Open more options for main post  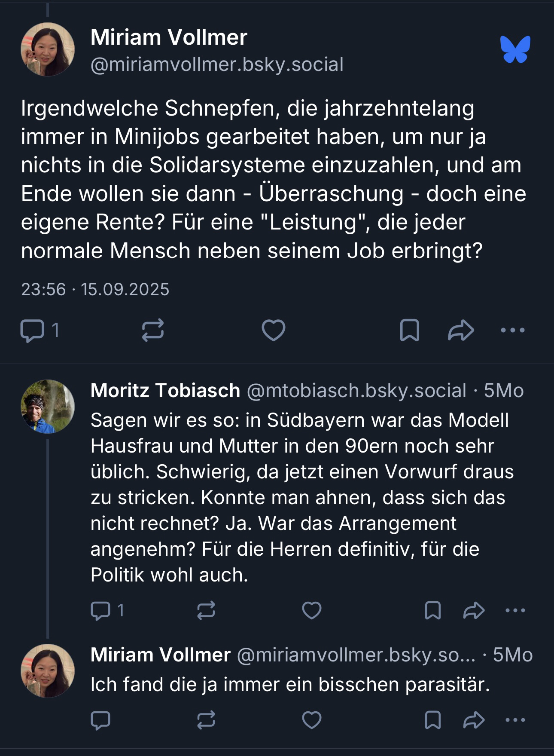pyautogui.click(x=513, y=331)
